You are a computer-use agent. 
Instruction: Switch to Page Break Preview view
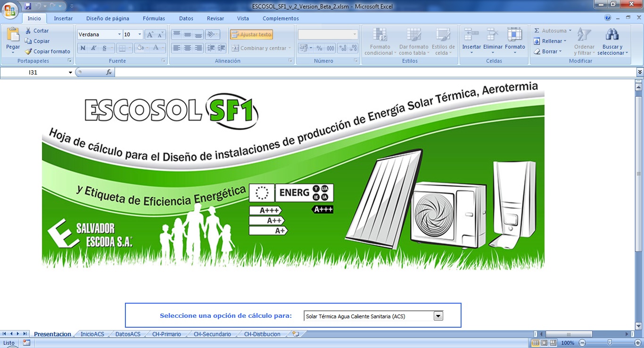pyautogui.click(x=553, y=343)
